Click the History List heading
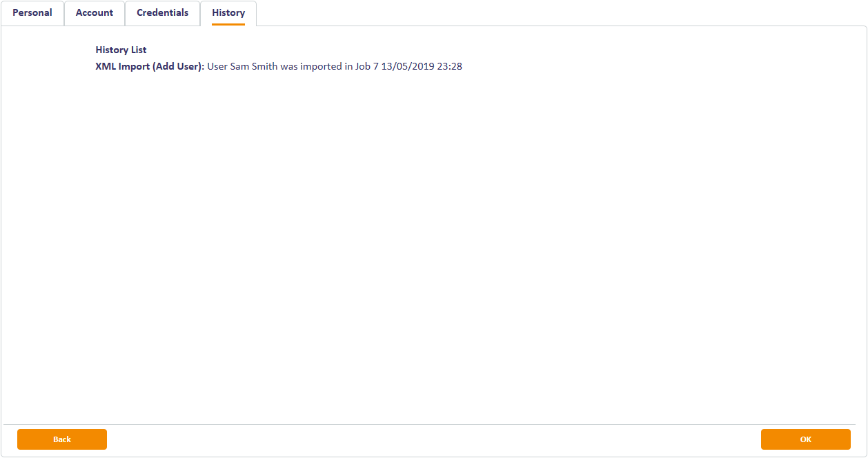The image size is (868, 458). coord(121,50)
